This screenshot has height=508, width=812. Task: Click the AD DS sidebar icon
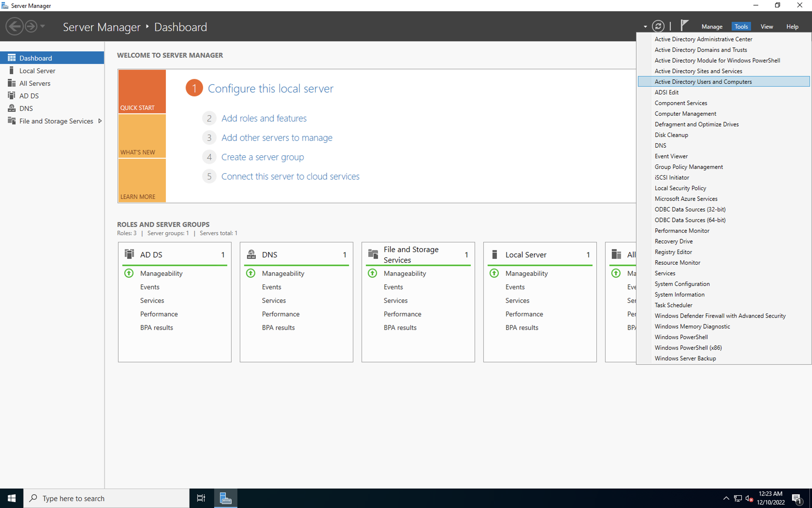click(x=12, y=95)
